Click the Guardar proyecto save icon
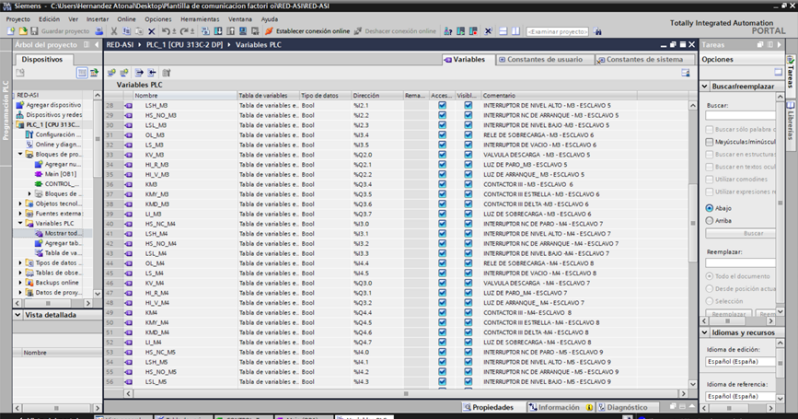 35,31
